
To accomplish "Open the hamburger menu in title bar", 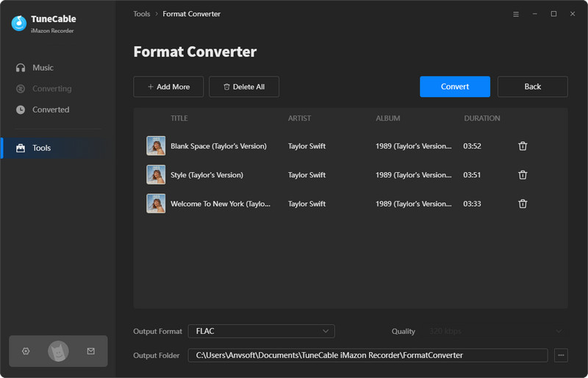I will [x=516, y=14].
